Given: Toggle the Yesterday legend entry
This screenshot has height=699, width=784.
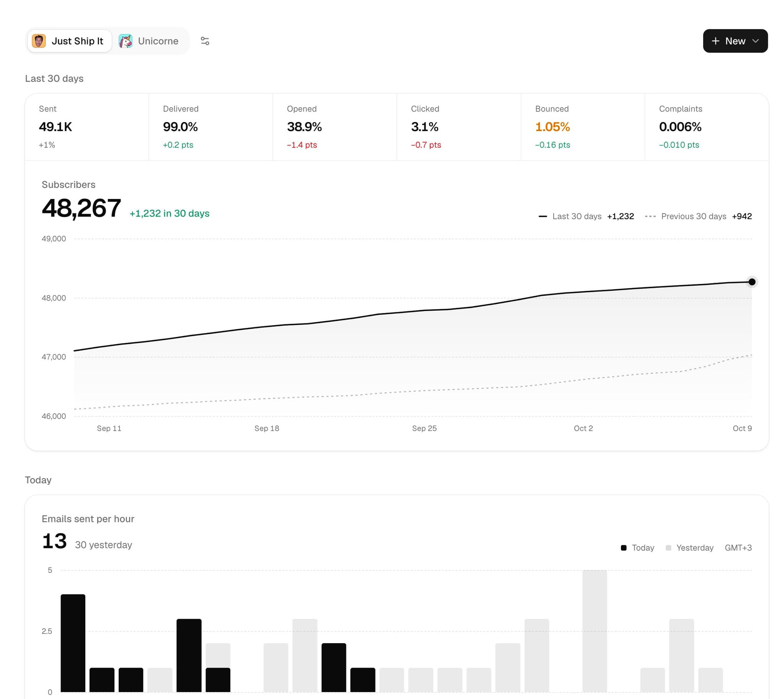Looking at the screenshot, I should tap(689, 547).
